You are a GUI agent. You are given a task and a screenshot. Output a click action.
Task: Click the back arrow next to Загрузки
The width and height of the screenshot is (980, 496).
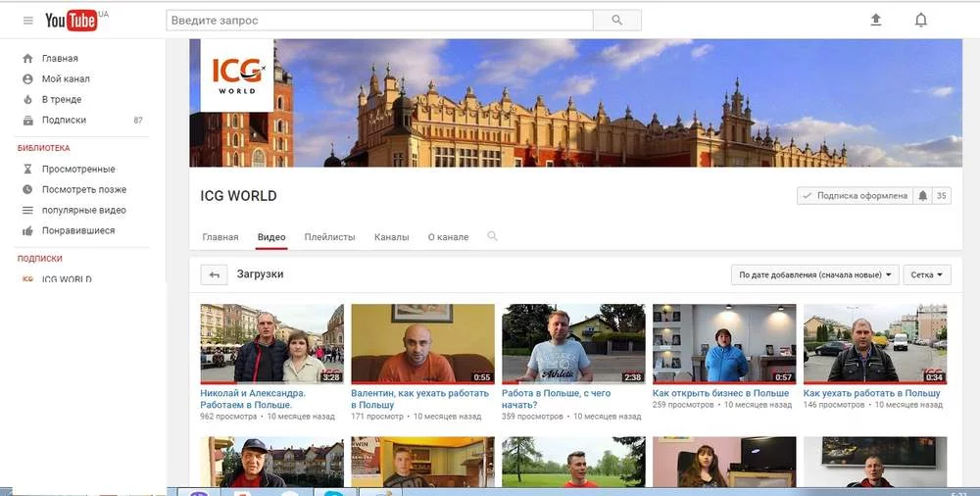tap(214, 274)
